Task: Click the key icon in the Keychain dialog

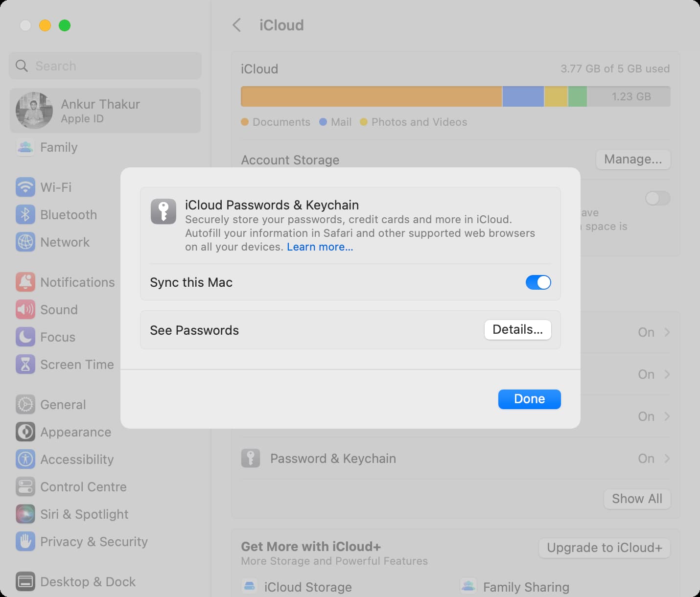Action: pos(163,211)
